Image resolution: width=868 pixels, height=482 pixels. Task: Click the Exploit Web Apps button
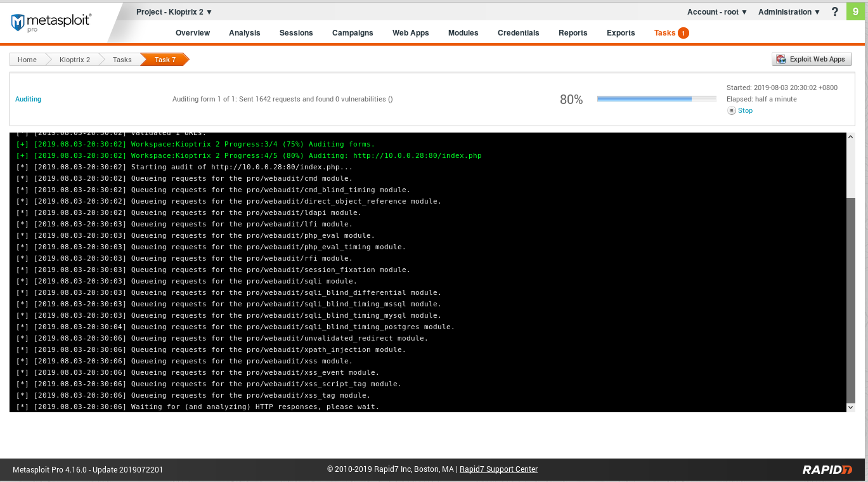pos(812,59)
